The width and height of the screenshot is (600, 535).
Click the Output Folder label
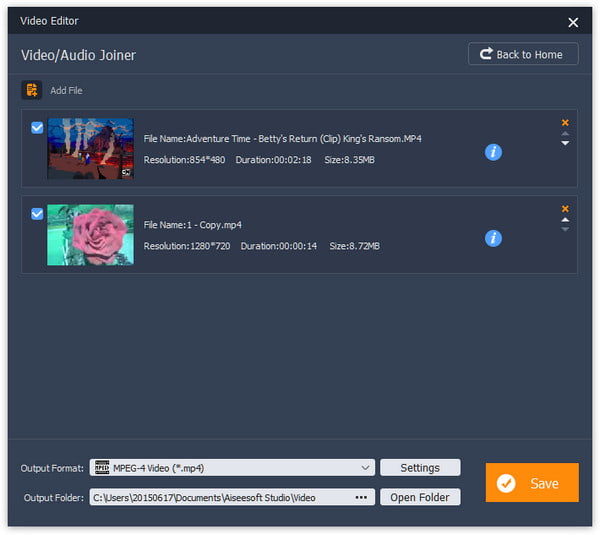click(x=54, y=498)
